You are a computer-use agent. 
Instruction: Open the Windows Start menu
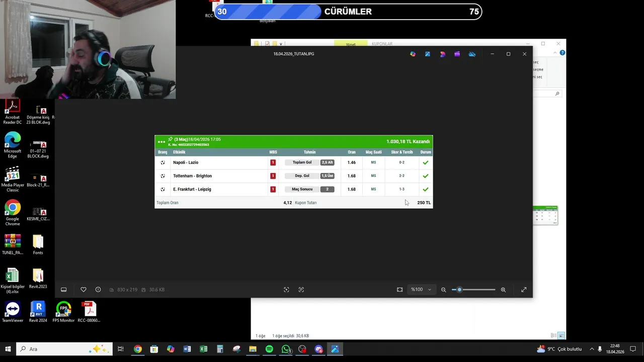[x=8, y=349]
